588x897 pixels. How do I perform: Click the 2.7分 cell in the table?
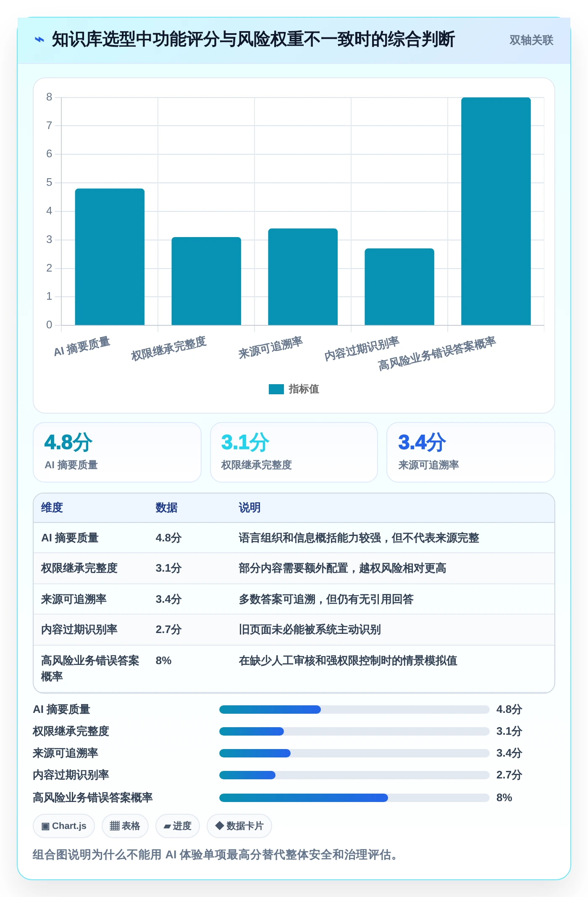tap(168, 630)
